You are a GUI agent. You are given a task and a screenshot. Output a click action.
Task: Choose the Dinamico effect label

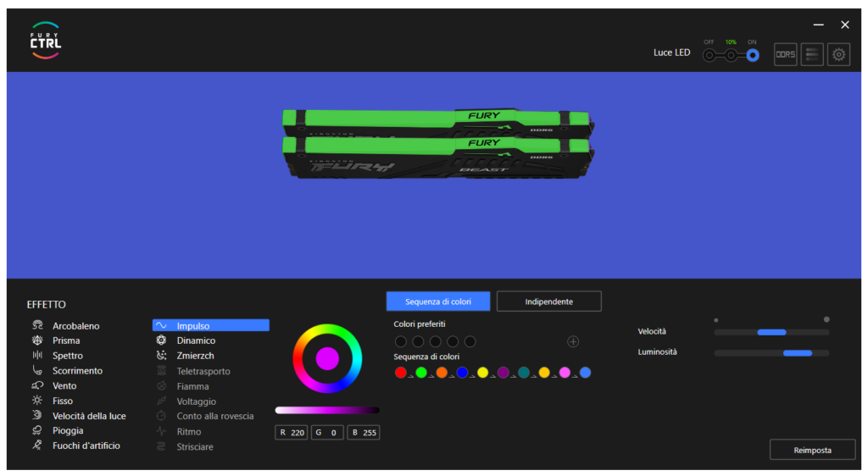pyautogui.click(x=196, y=340)
